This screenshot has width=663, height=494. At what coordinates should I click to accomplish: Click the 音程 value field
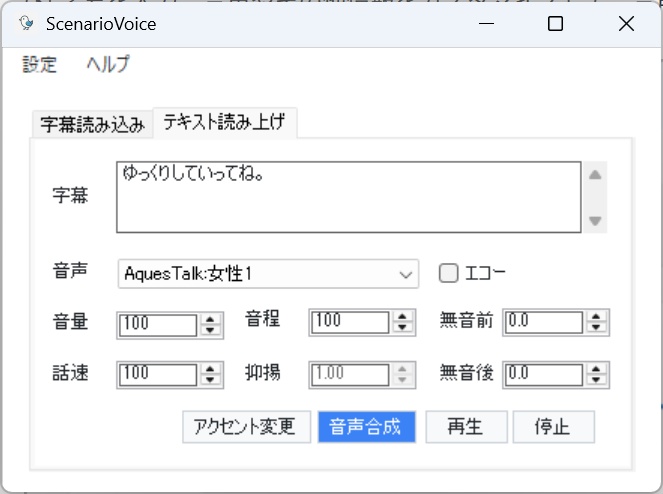pos(350,322)
